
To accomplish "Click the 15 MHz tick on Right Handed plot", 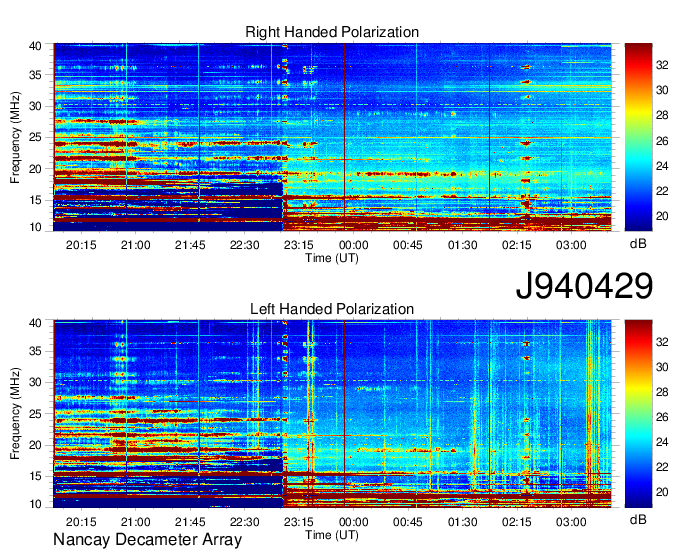I will pyautogui.click(x=35, y=200).
